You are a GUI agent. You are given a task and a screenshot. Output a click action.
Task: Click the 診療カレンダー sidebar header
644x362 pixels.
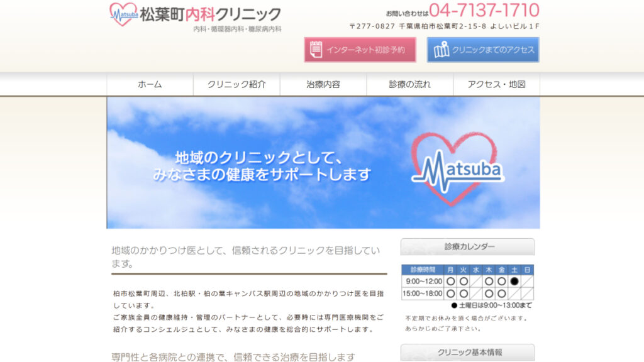[x=467, y=246]
